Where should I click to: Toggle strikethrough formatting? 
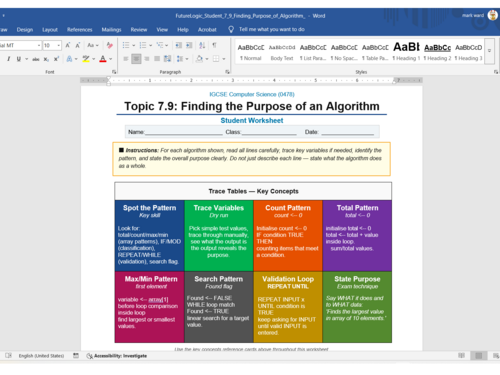[36, 59]
